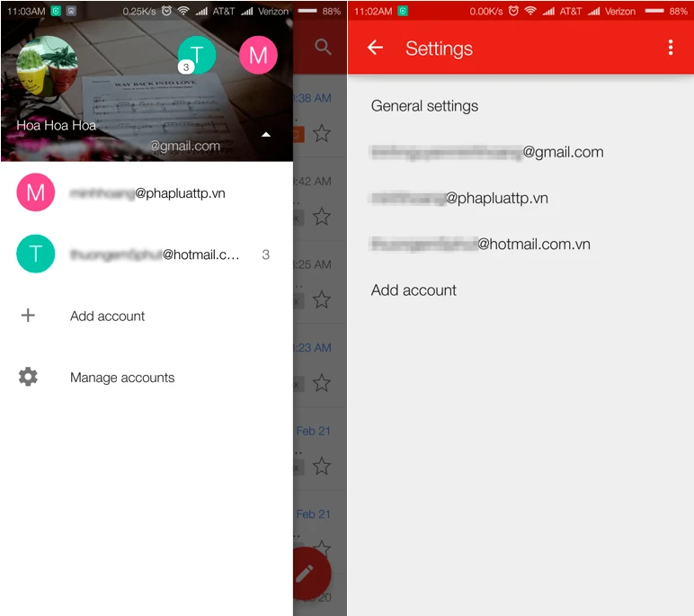Choose Add account in the drawer
This screenshot has height=616, width=694.
click(x=147, y=316)
